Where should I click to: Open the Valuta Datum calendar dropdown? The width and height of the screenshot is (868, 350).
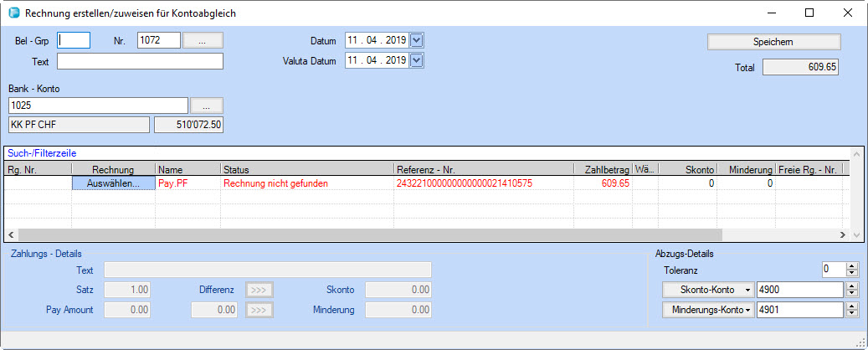[418, 60]
